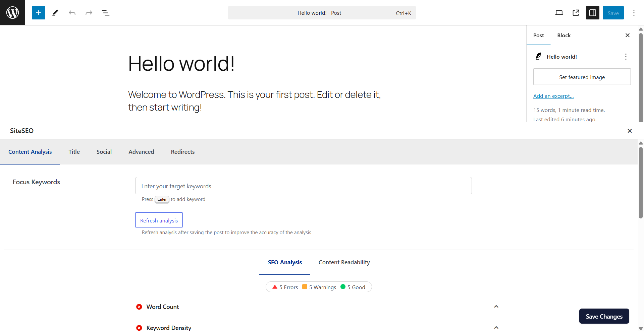Click the red Keyword Density error icon
This screenshot has height=331, width=644.
(x=139, y=328)
